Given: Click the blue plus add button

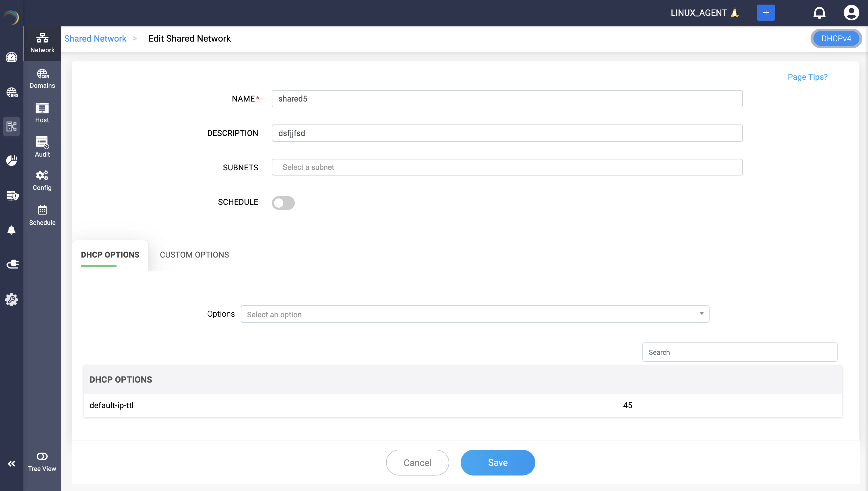Looking at the screenshot, I should 766,13.
